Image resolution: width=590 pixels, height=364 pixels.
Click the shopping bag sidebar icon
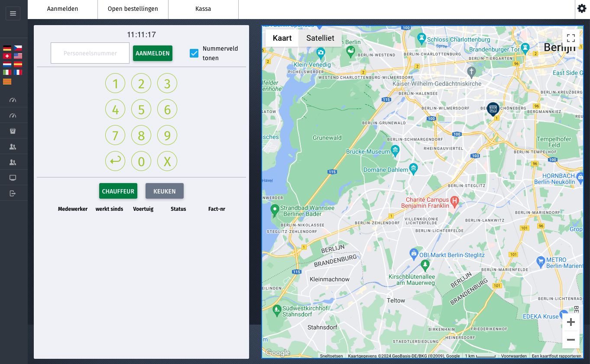13,131
